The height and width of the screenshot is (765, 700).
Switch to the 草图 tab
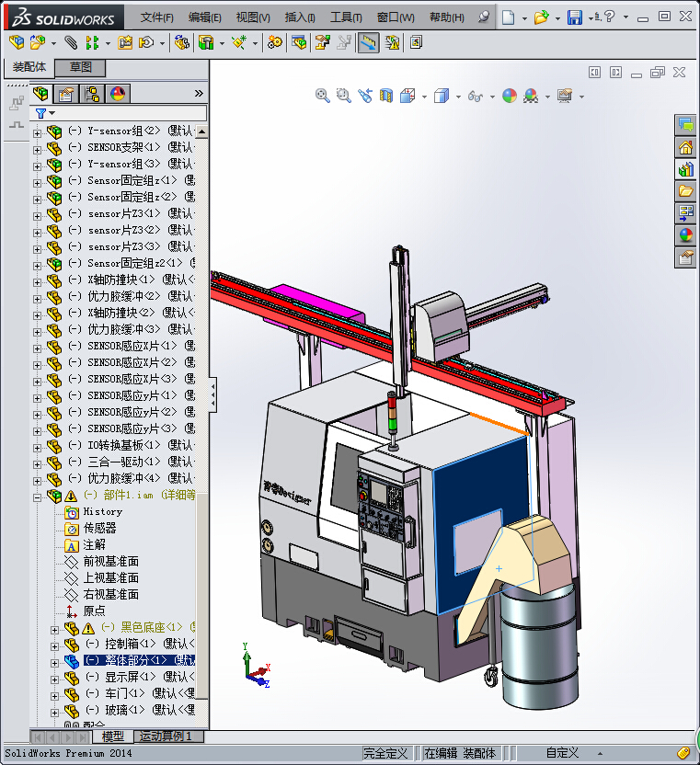80,67
